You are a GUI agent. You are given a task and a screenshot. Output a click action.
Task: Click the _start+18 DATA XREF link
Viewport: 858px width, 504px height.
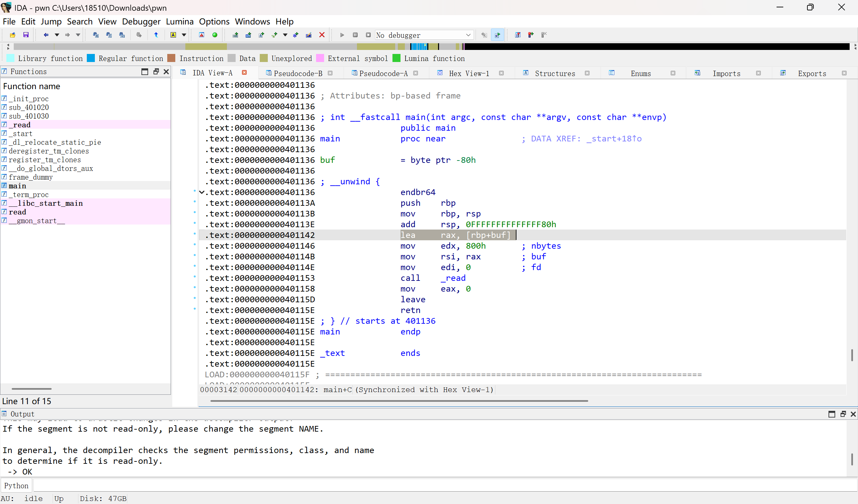[614, 139]
